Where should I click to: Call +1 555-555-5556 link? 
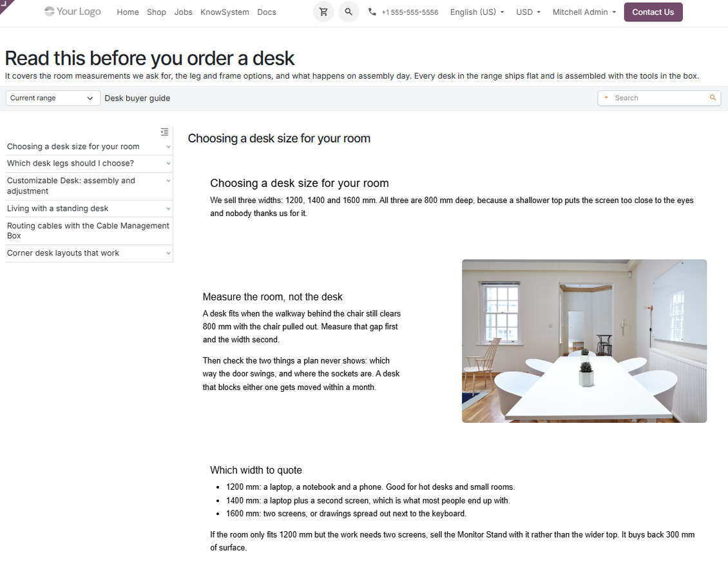pyautogui.click(x=410, y=12)
